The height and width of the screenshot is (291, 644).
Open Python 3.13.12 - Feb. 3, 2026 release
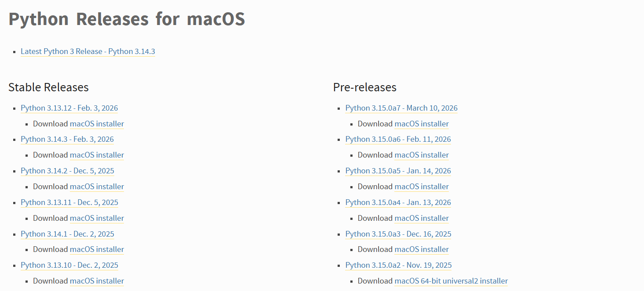click(69, 108)
